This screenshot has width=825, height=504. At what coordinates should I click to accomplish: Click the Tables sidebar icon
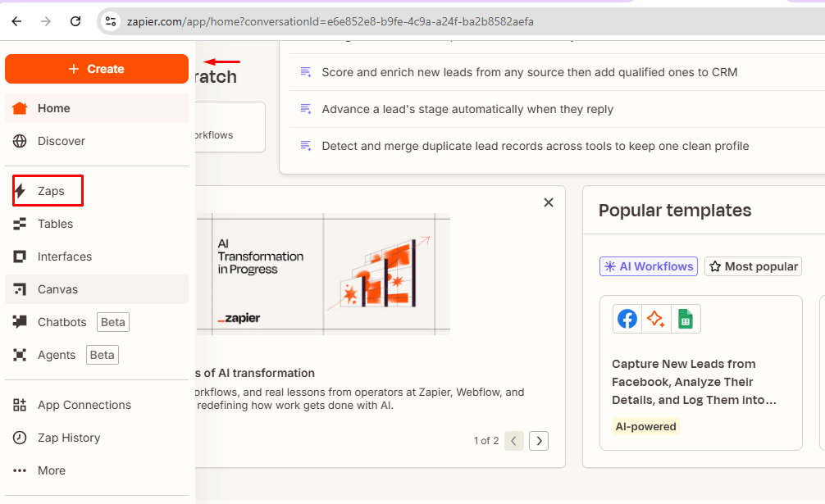[21, 224]
